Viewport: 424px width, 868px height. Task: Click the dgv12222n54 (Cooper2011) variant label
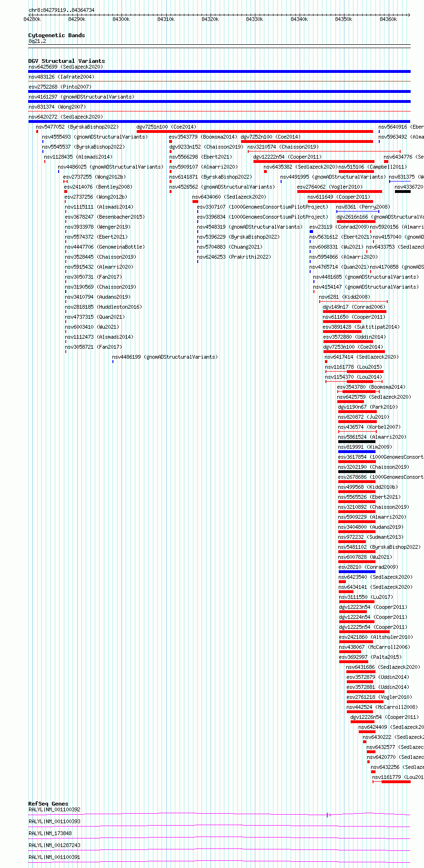pos(287,157)
